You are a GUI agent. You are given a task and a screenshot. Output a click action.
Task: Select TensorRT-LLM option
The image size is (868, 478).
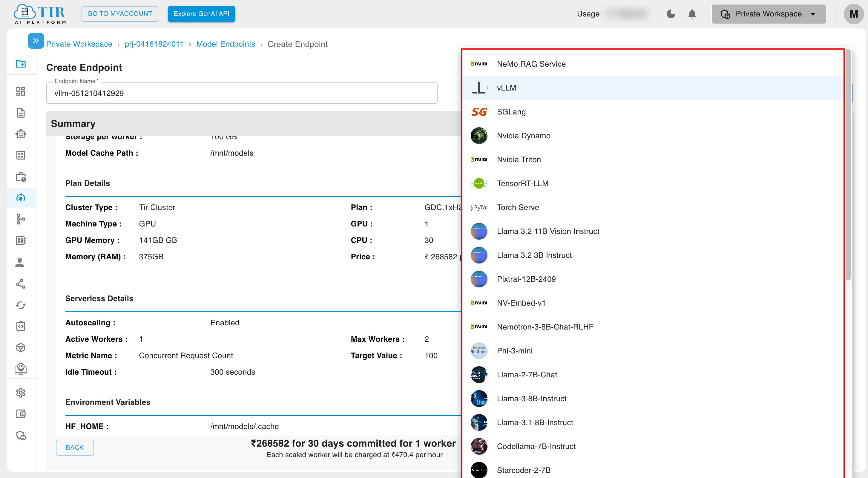click(652, 184)
